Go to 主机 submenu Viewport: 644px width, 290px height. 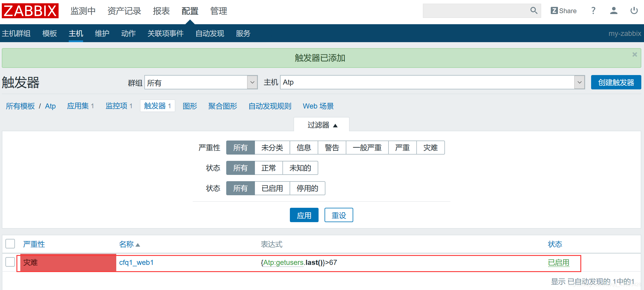click(76, 33)
